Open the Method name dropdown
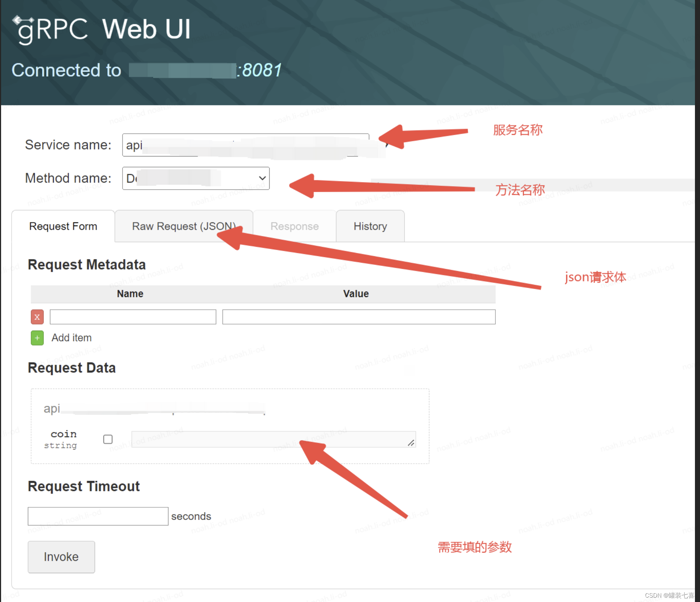The width and height of the screenshot is (700, 602). (x=195, y=178)
